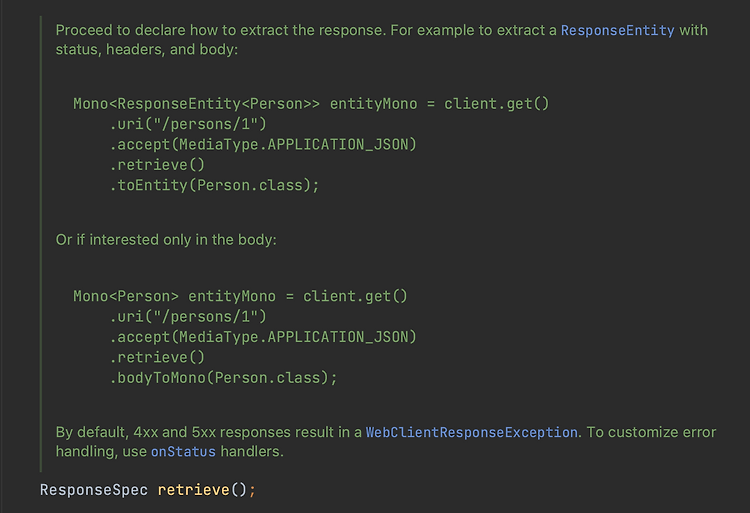Click .uri("/persons/1") in the second example

point(188,316)
